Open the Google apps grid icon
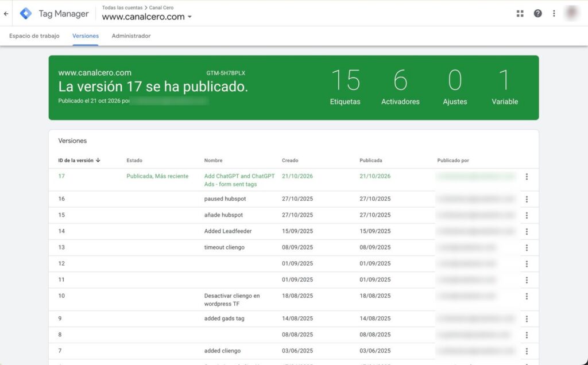The image size is (588, 365). click(x=520, y=14)
